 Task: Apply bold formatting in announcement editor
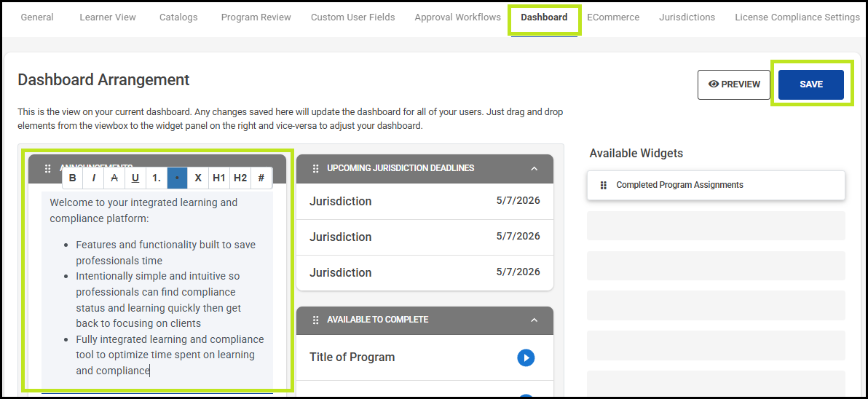(72, 178)
